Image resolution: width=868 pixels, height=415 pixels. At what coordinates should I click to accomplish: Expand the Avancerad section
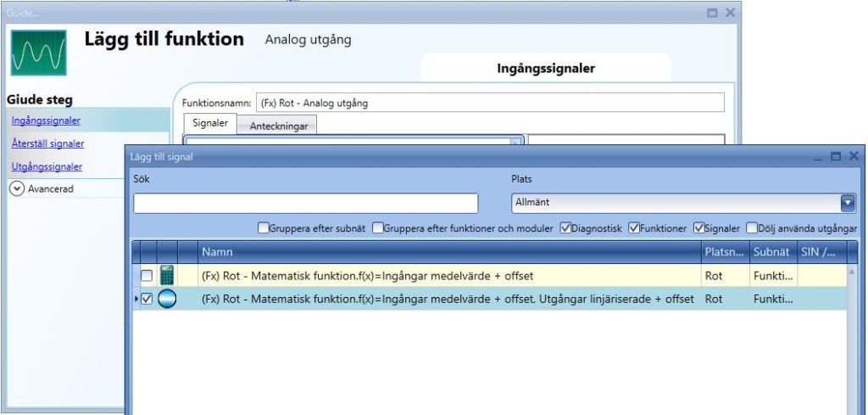point(16,189)
